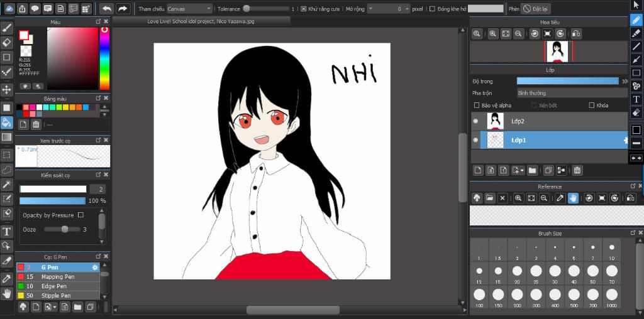Open image file in Reference panel
This screenshot has width=644, height=319.
pyautogui.click(x=489, y=198)
